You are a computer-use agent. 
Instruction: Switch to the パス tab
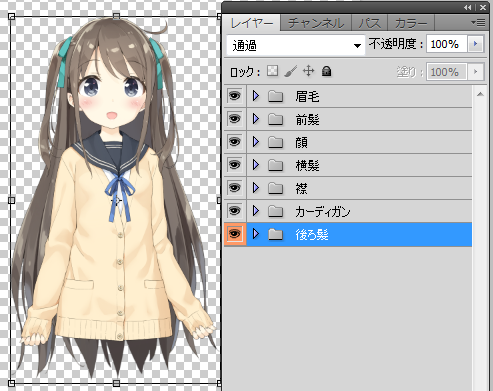pyautogui.click(x=369, y=23)
